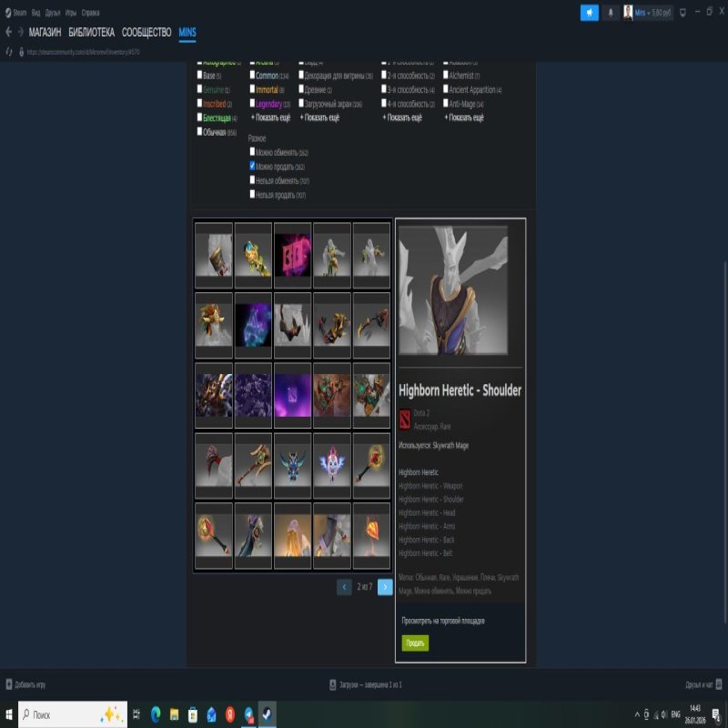This screenshot has height=728, width=728.
Task: Go to next inventory page arrow
Action: [385, 587]
